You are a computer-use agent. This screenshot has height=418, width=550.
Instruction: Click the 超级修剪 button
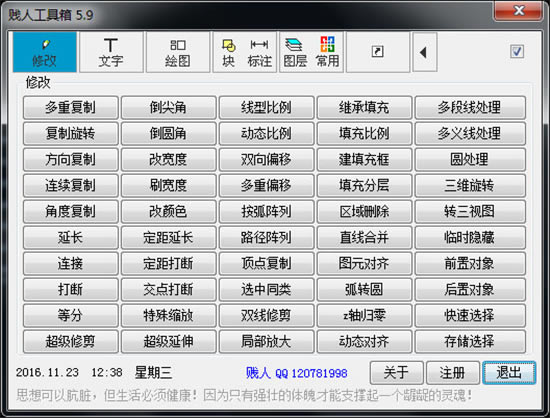click(x=71, y=341)
